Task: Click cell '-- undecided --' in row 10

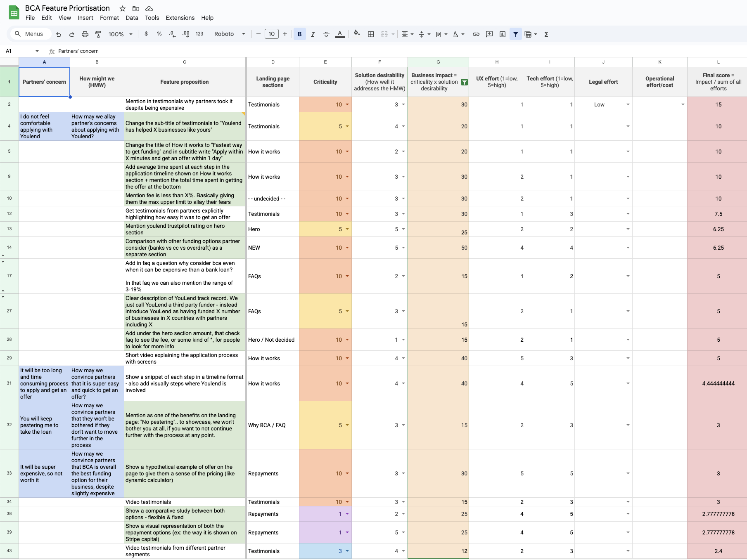Action: point(273,198)
